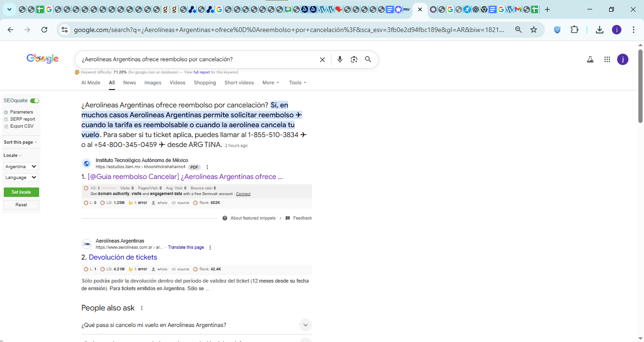Expand 'Qué pasa si cancelo mi vuelo' question

tap(305, 325)
